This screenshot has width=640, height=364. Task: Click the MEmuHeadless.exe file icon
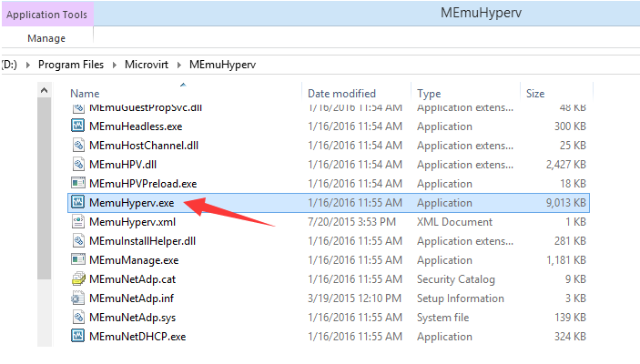pos(78,126)
